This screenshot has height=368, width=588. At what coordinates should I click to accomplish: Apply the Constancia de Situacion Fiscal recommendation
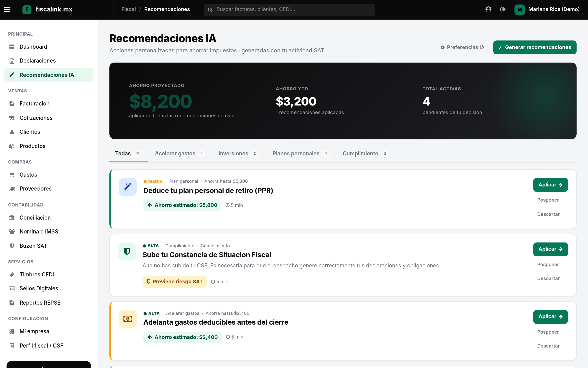[x=551, y=249]
